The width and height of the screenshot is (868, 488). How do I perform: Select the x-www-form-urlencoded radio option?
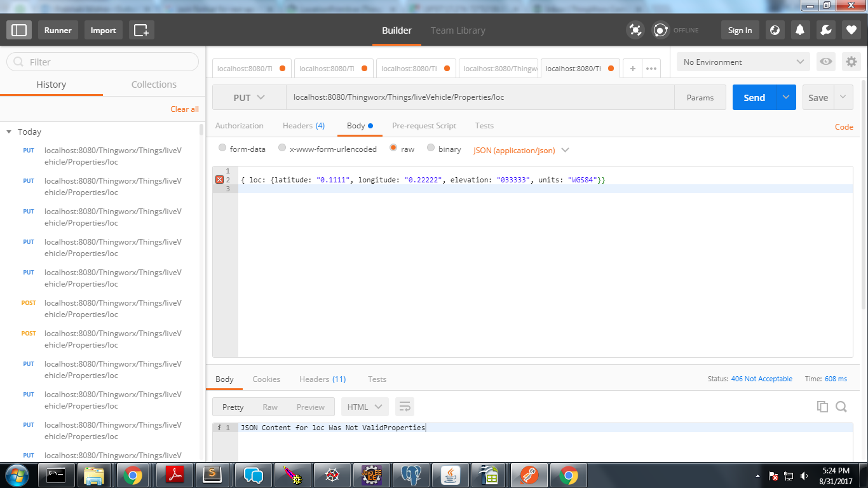pyautogui.click(x=327, y=149)
